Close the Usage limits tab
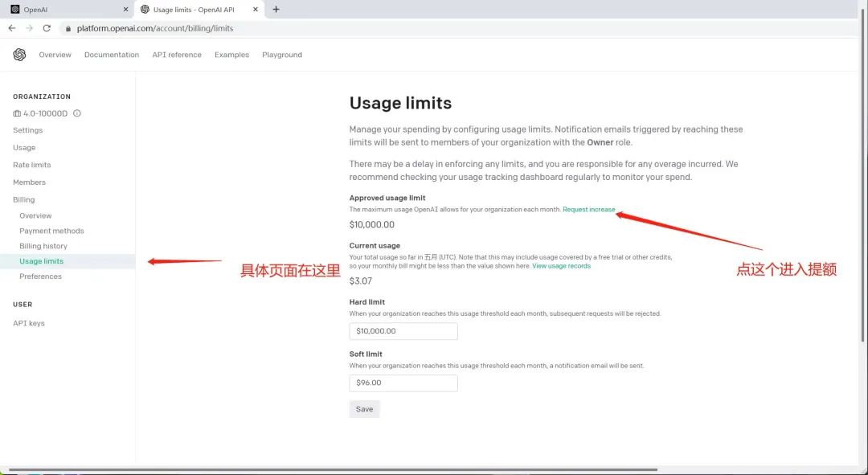Viewport: 868px width, 475px height. pos(256,10)
